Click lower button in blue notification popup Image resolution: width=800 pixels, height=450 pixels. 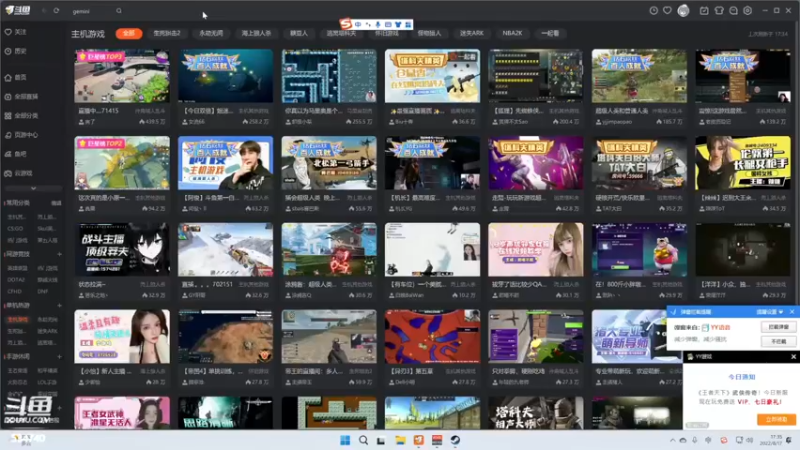tap(778, 341)
